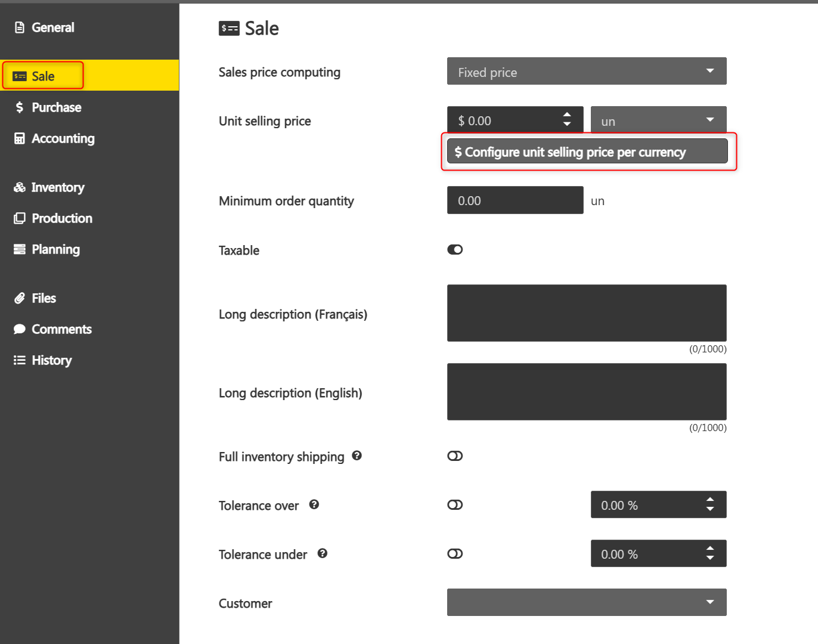Go to the History section
The width and height of the screenshot is (818, 644).
click(51, 360)
